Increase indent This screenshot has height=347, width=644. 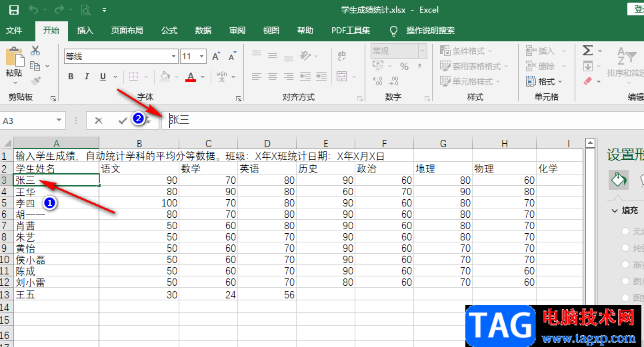click(321, 77)
